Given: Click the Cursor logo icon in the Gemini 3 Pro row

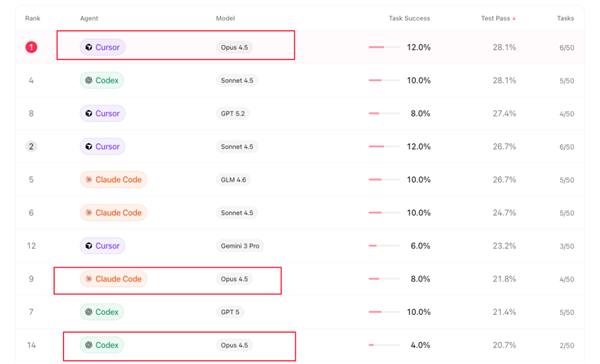Looking at the screenshot, I should click(89, 246).
